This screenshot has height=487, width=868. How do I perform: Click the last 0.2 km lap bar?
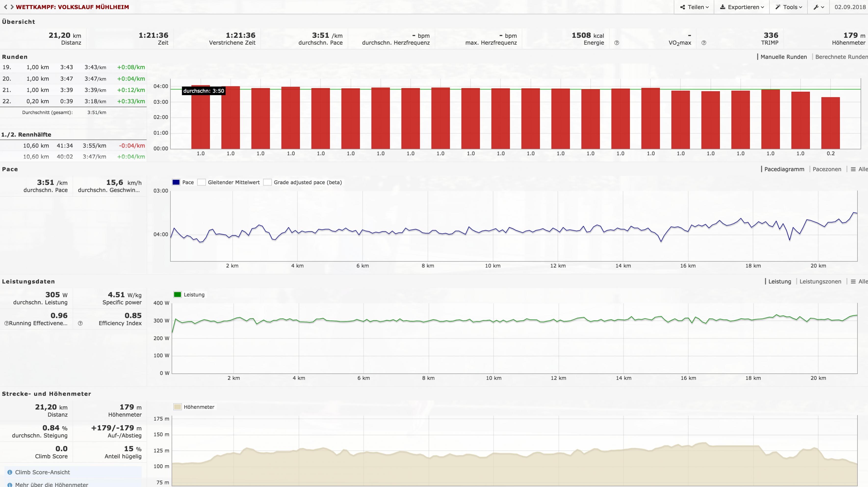tap(830, 123)
